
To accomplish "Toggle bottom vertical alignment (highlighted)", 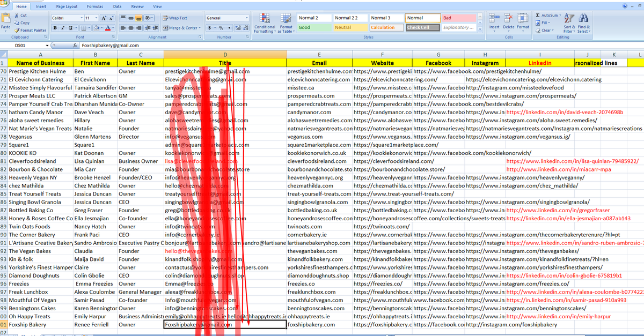I will click(140, 18).
